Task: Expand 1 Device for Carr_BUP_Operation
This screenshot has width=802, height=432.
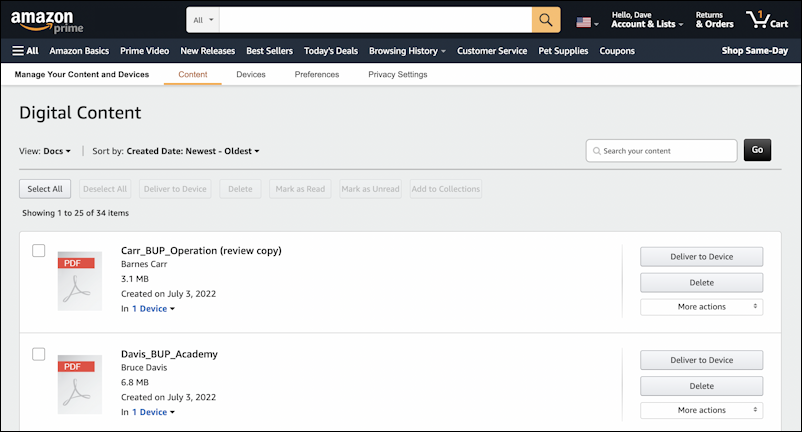Action: coord(153,308)
